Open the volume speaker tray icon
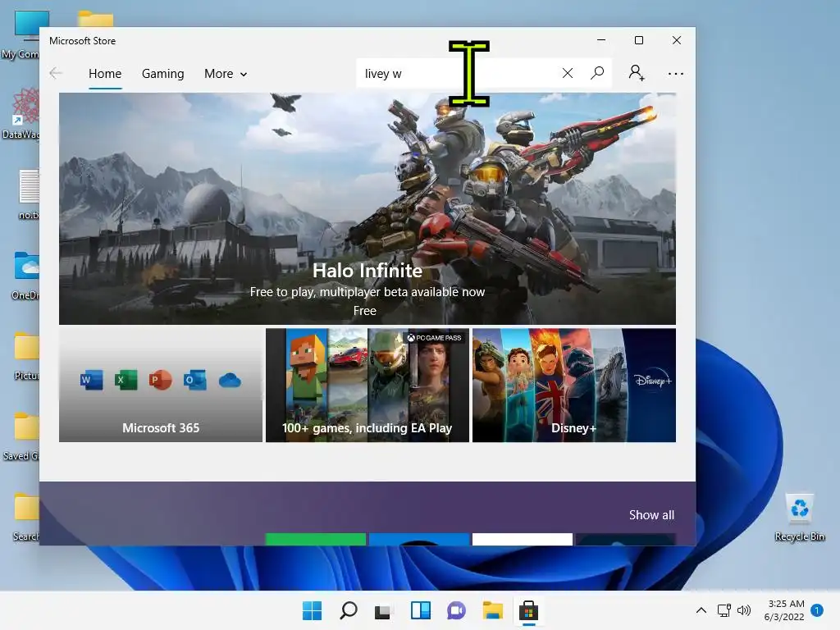Viewport: 840px width, 630px height. (x=743, y=610)
